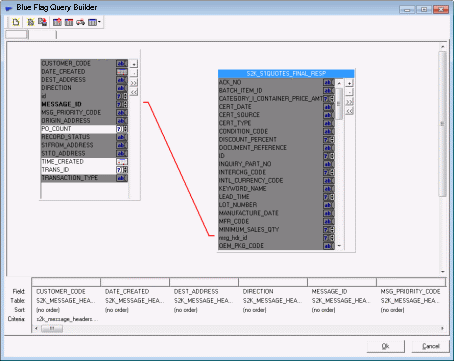Open the Sort cell under CUSTOMER_CODE column

pos(66,310)
